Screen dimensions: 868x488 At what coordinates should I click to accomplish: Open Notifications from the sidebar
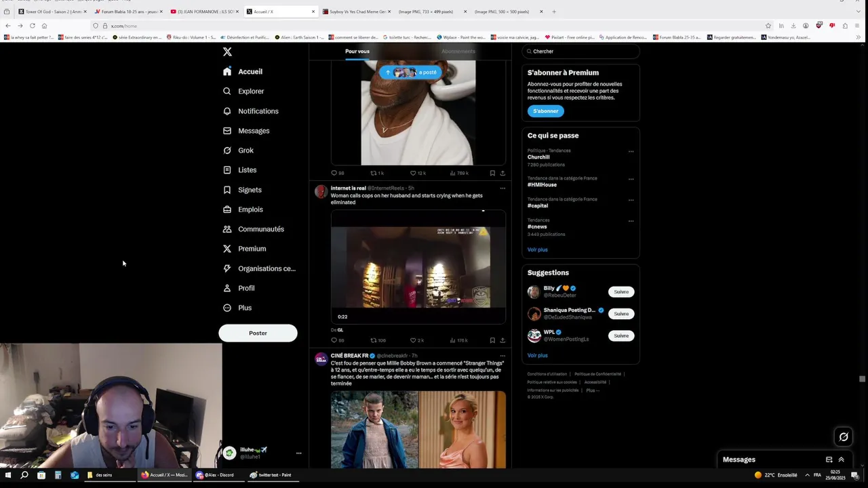[250, 111]
